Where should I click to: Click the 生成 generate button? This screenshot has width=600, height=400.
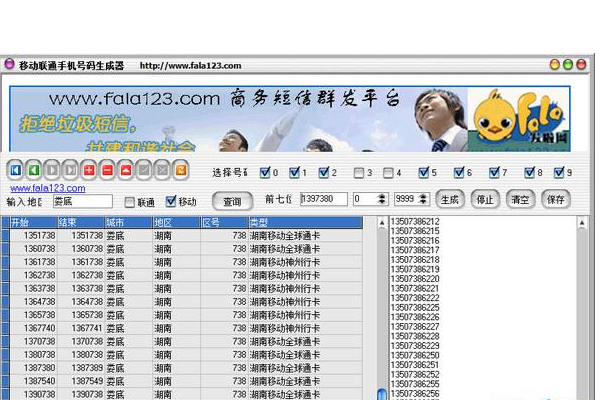[x=450, y=199]
